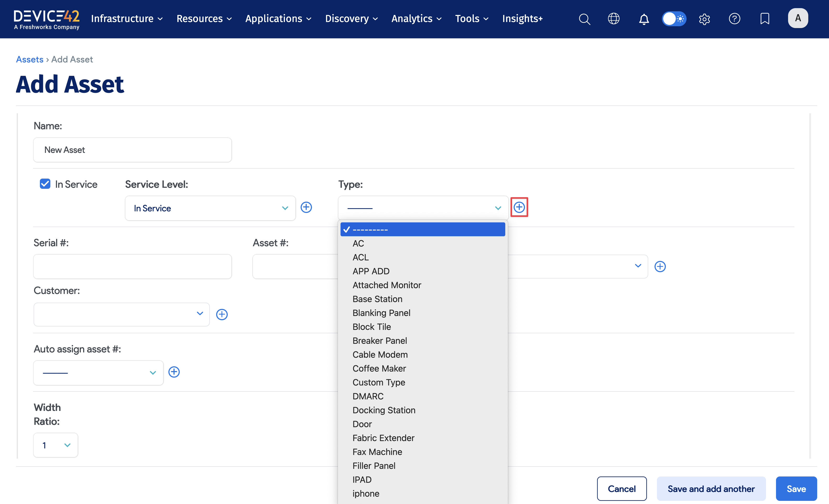Click the add new Type plus icon

(x=519, y=207)
